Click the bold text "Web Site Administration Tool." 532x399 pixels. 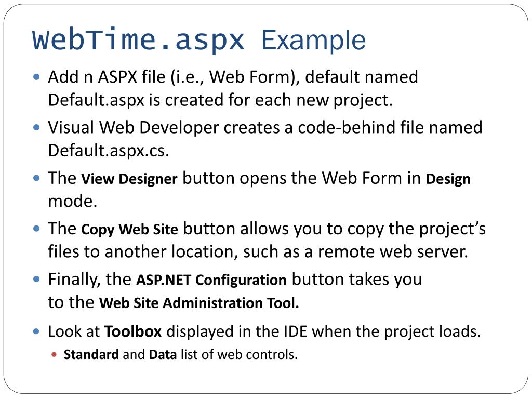tap(199, 303)
